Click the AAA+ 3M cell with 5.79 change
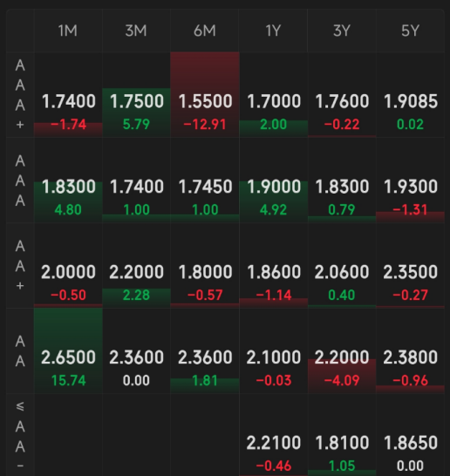450x476 pixels. tap(136, 95)
